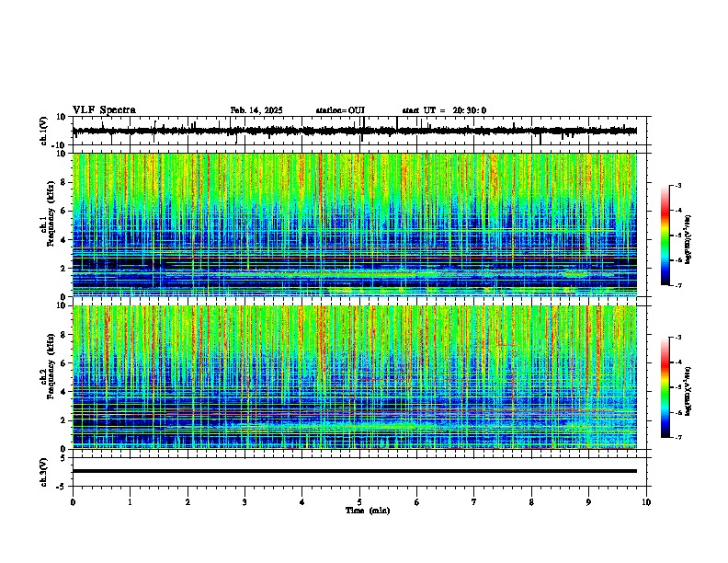This screenshot has width=728, height=563.
Task: Click the log(PSD) unit label beside ch.2 colorbar
Action: (688, 390)
